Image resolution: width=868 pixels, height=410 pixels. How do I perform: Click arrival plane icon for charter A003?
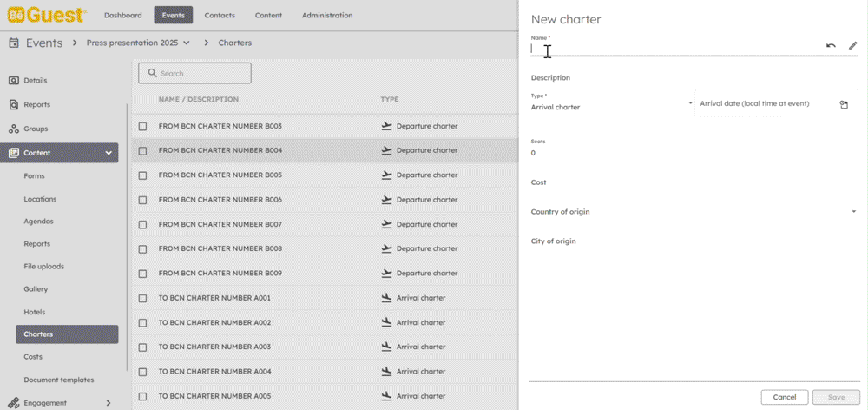[387, 347]
